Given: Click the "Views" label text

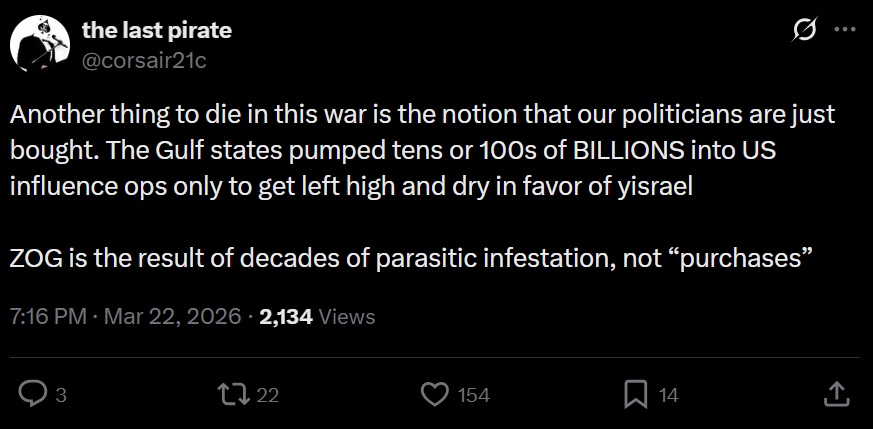Looking at the screenshot, I should 348,317.
